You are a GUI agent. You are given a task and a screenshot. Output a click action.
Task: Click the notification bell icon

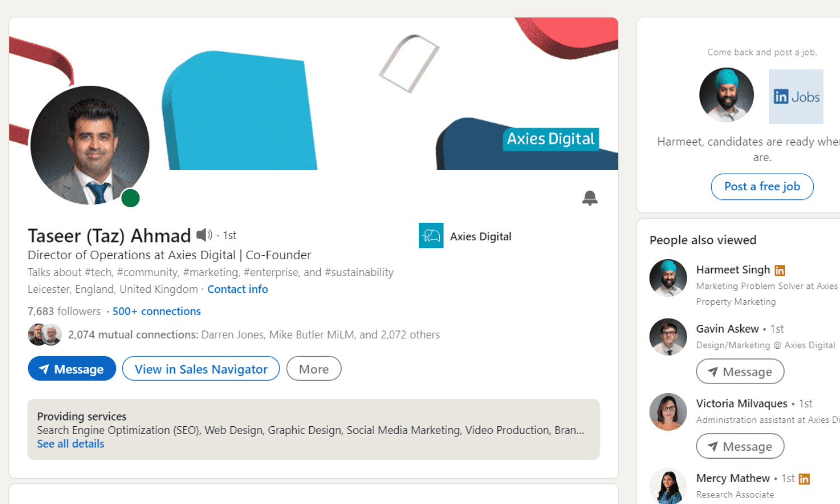pos(590,198)
